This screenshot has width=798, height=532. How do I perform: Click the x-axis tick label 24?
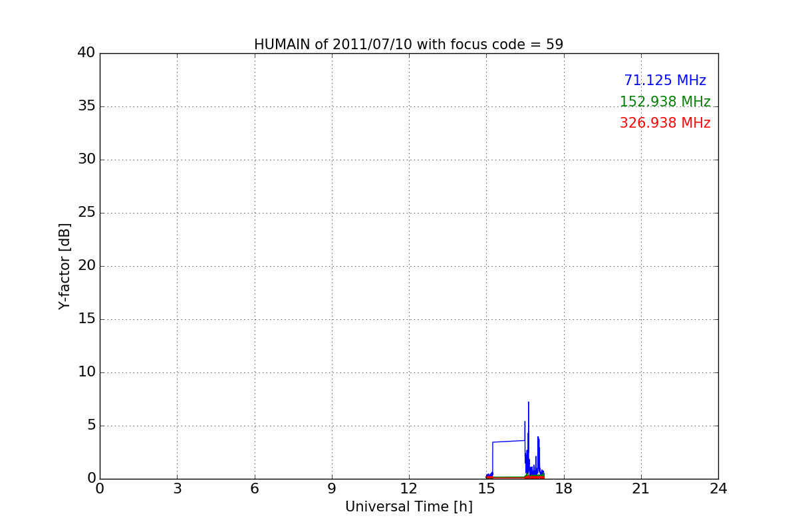pyautogui.click(x=718, y=489)
